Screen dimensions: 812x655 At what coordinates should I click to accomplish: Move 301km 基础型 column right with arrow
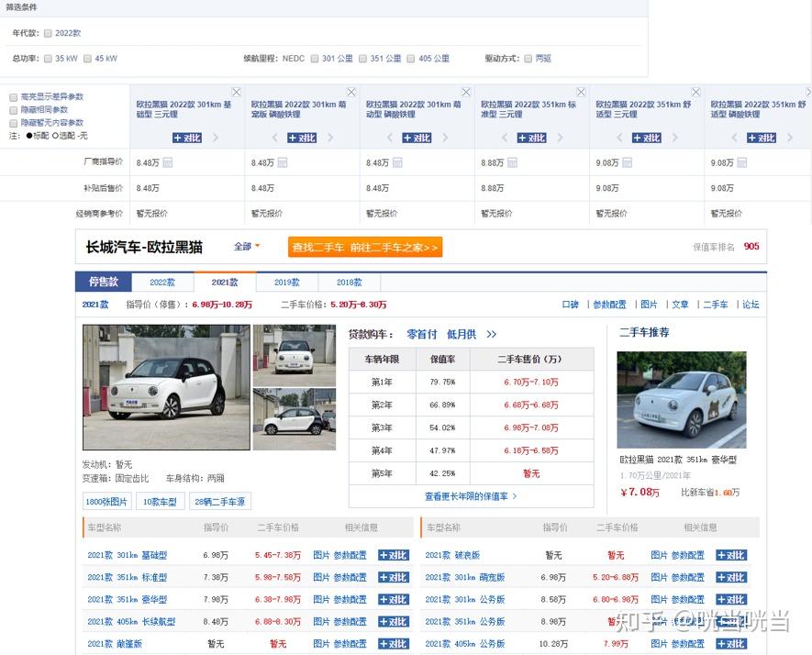(216, 138)
